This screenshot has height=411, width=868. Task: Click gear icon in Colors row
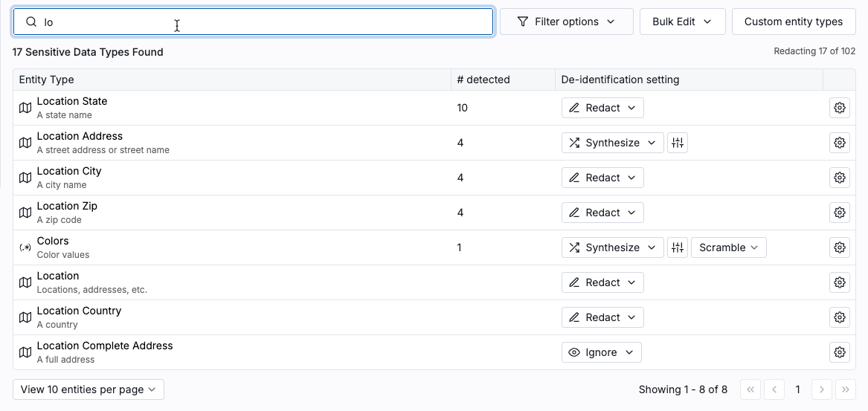[x=839, y=247]
